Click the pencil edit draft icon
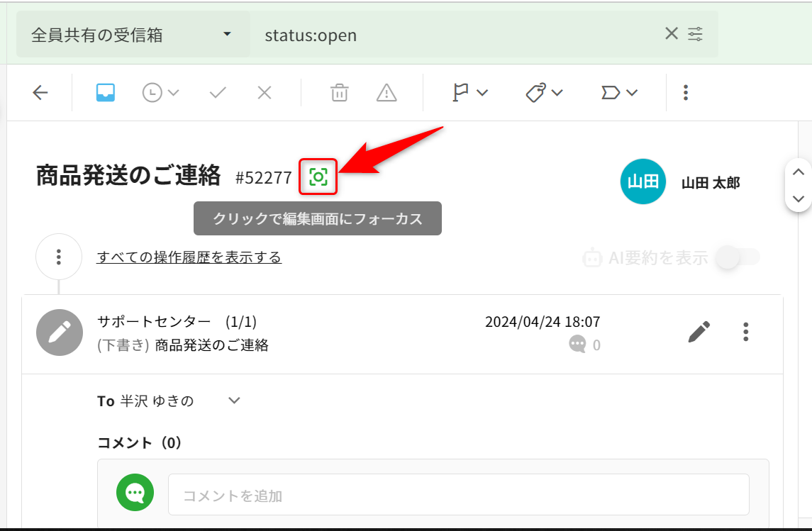The image size is (812, 531). pyautogui.click(x=699, y=332)
